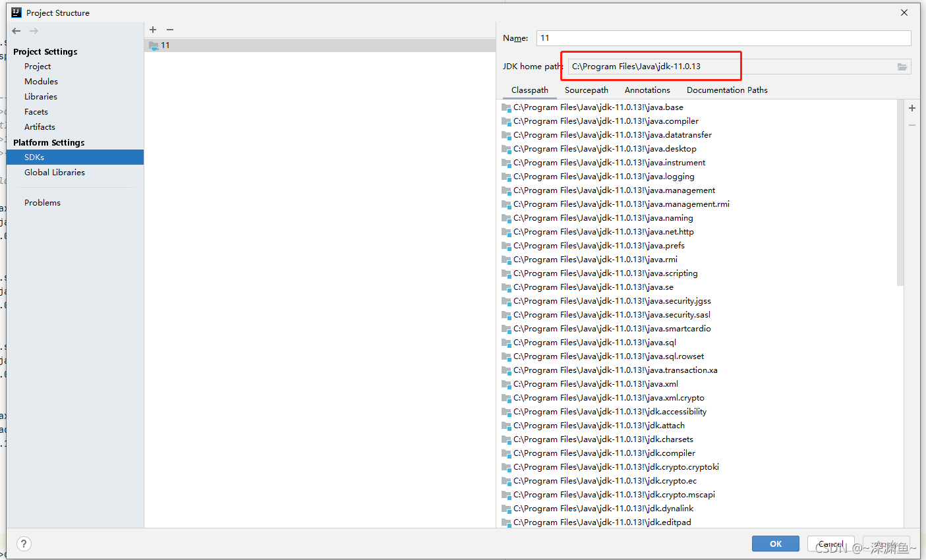Screen dimensions: 926x560
Task: Switch to the Classpath tab
Action: [x=530, y=90]
